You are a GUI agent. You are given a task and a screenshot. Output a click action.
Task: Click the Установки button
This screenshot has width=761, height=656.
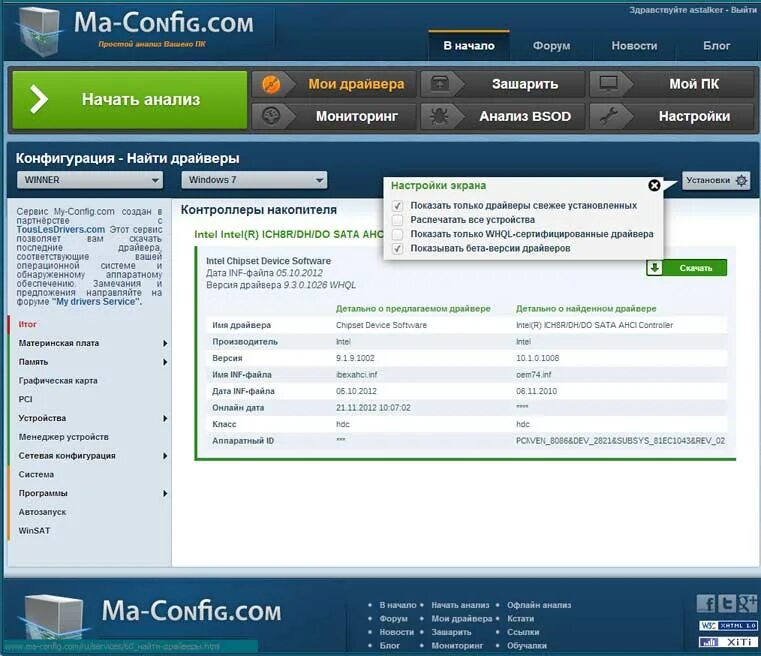point(716,180)
